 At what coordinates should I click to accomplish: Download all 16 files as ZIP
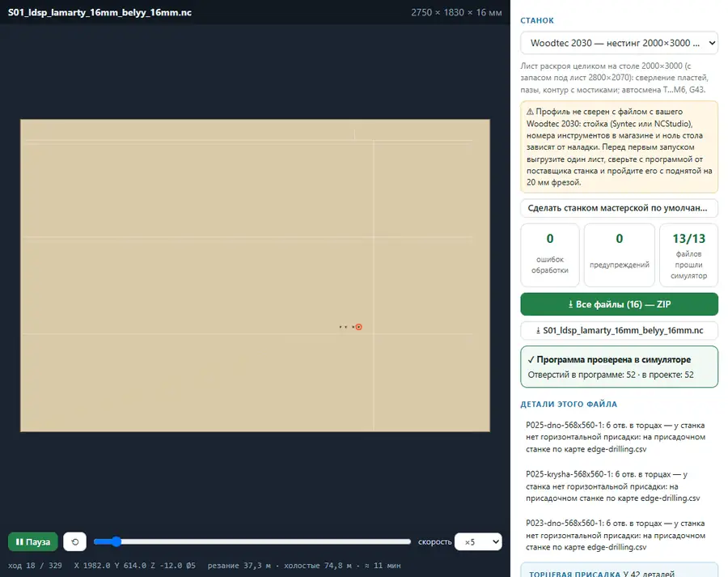[619, 304]
